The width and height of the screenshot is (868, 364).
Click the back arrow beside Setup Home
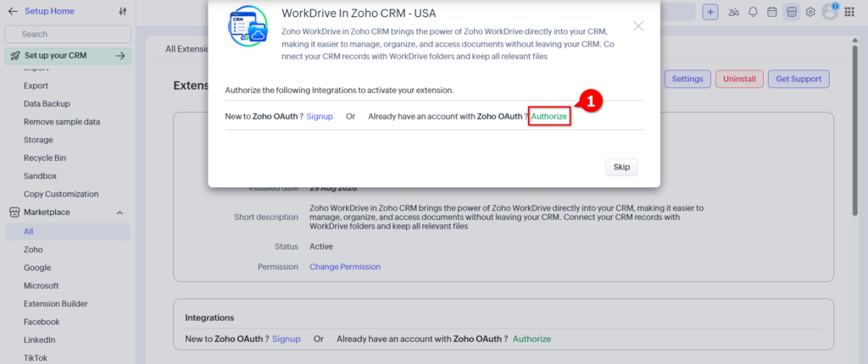[x=13, y=11]
